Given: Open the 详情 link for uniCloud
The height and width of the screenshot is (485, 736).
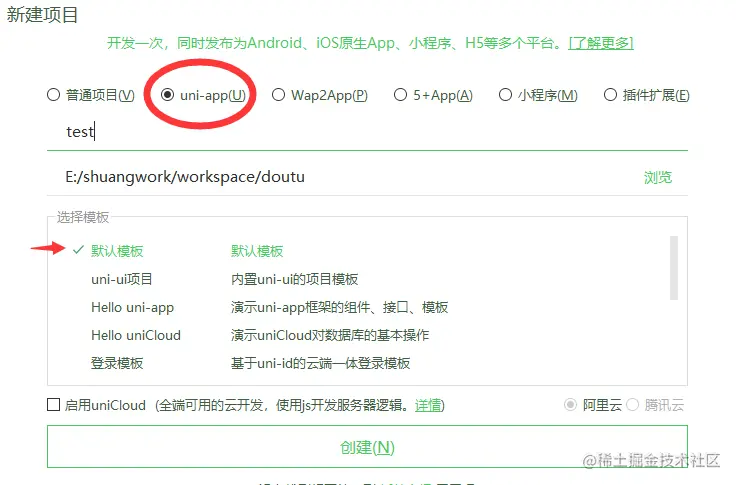Looking at the screenshot, I should tap(428, 405).
